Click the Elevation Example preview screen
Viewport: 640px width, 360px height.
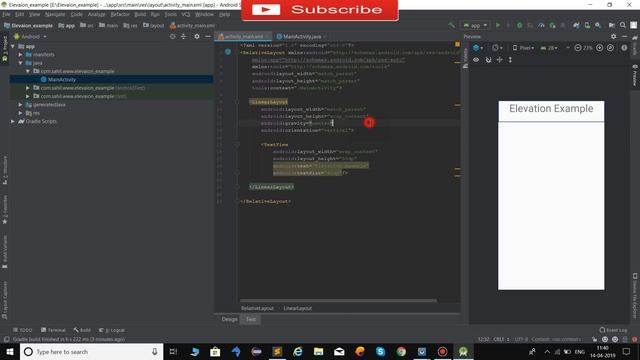(551, 195)
